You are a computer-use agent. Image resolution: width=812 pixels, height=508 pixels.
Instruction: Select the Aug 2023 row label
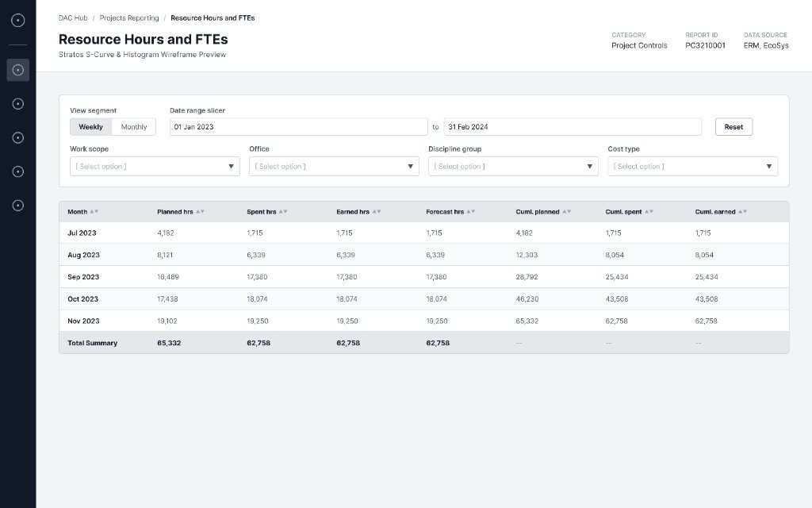pyautogui.click(x=83, y=255)
